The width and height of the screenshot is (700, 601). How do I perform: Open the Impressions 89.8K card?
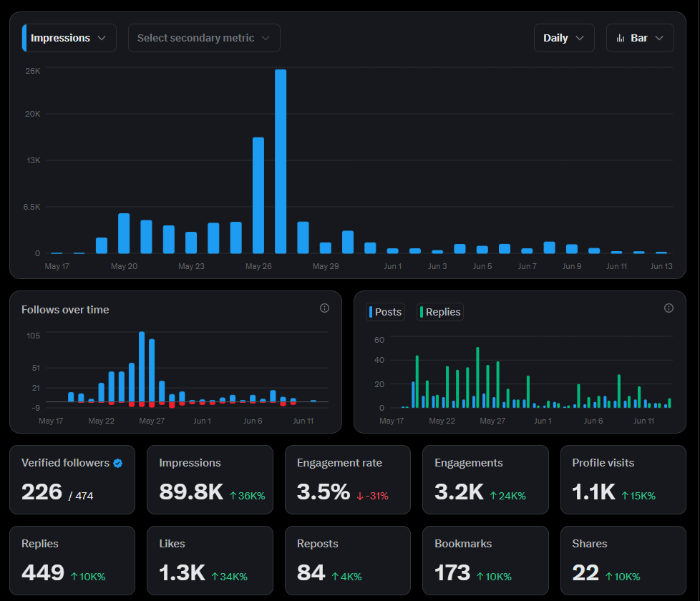(x=210, y=479)
